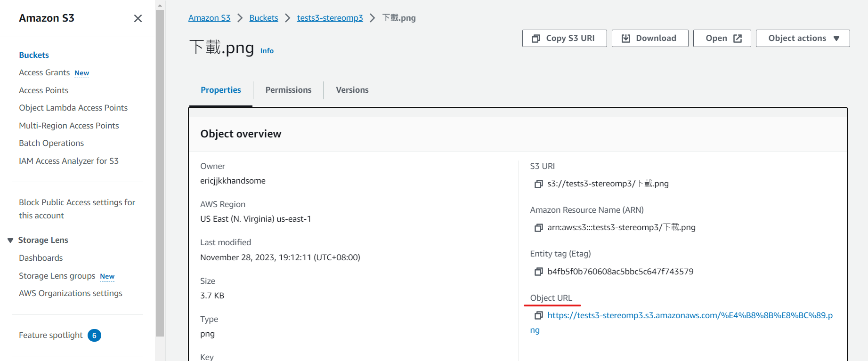The width and height of the screenshot is (868, 361).
Task: Collapse the Storage Lens section
Action: (10, 241)
